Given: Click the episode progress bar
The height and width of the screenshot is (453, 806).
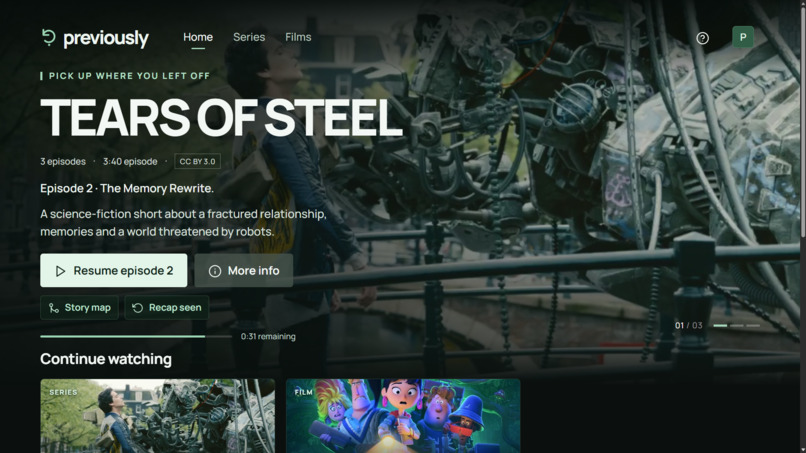Looking at the screenshot, I should (x=136, y=336).
